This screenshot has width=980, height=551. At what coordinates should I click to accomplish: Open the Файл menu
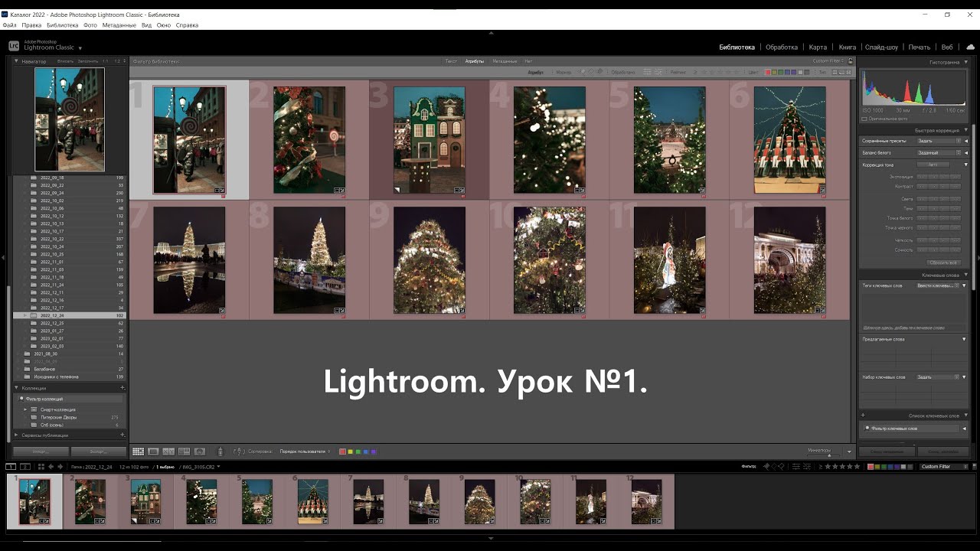click(x=9, y=25)
